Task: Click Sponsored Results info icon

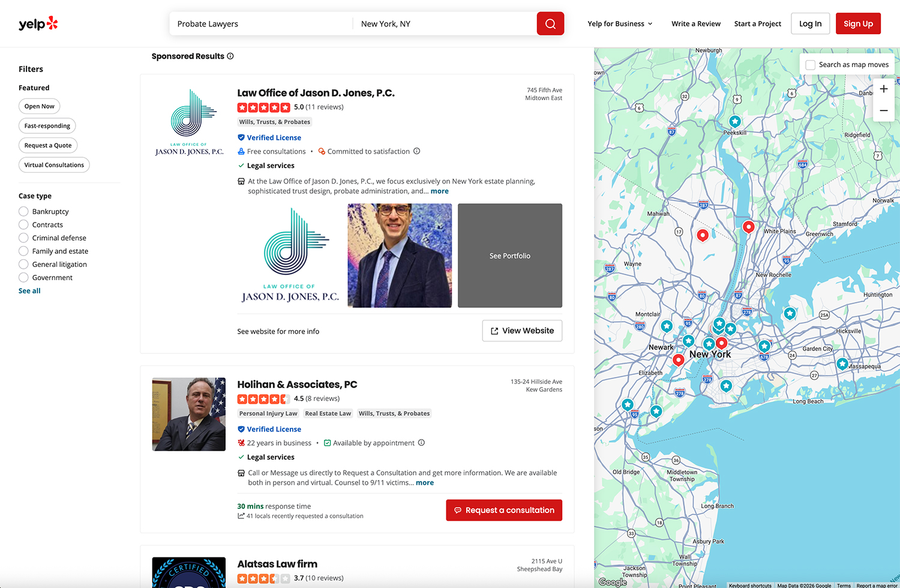Action: 230,56
